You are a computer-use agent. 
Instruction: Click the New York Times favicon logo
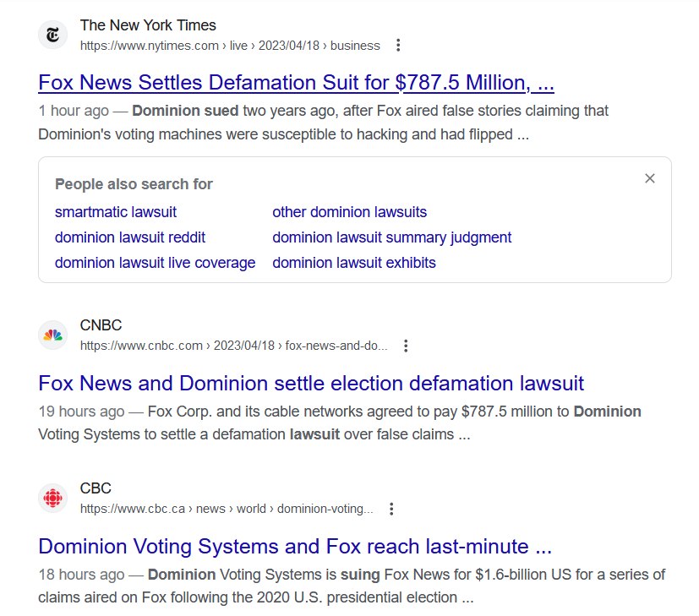53,35
